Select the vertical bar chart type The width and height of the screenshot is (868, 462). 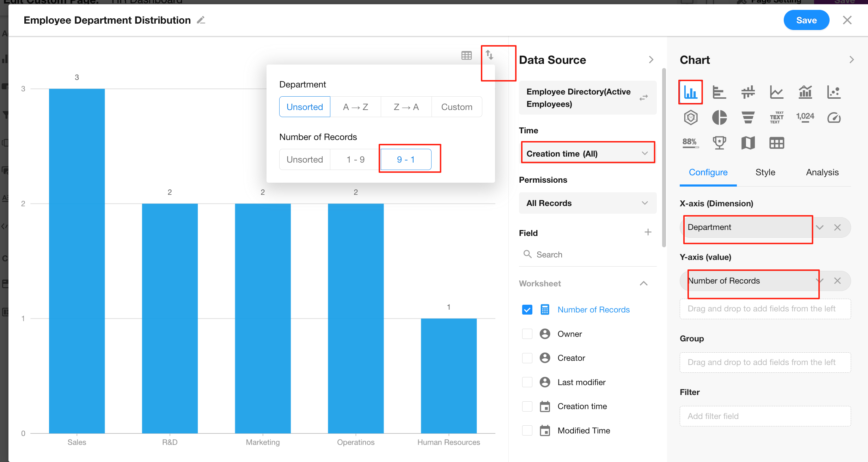coord(690,92)
